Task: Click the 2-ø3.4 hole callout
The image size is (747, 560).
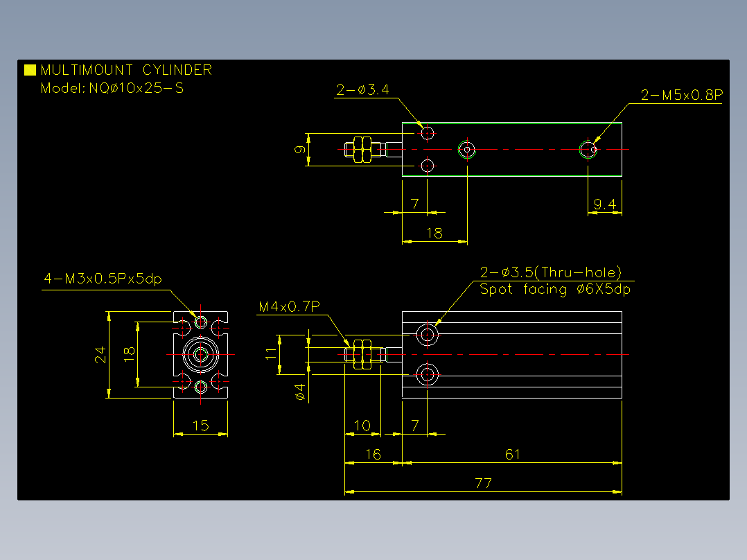Action: click(362, 89)
